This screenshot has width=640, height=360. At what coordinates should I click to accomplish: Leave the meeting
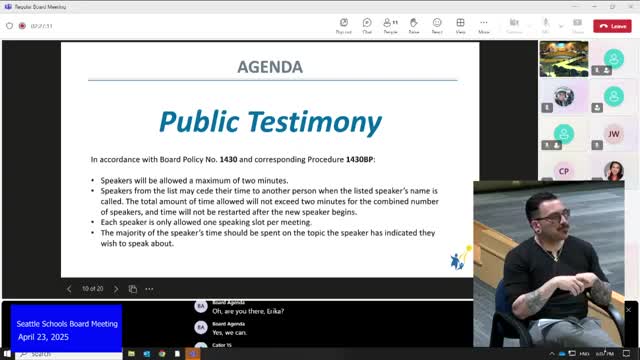click(x=612, y=26)
